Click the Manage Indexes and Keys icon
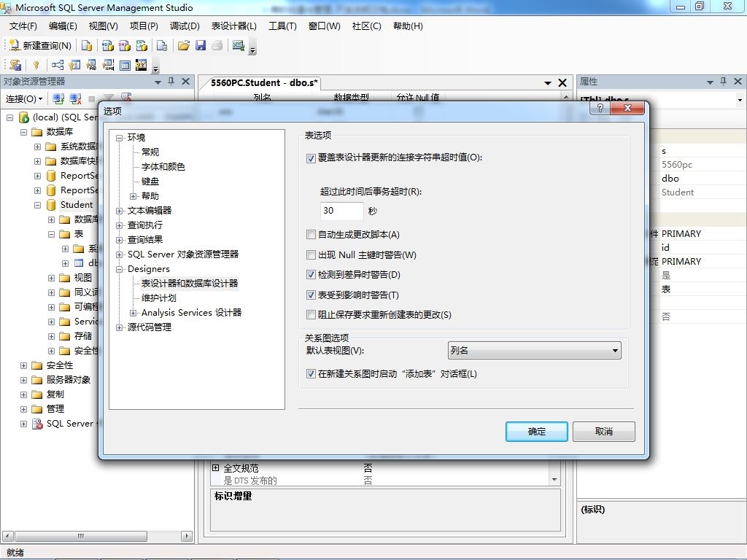The image size is (747, 560). [74, 65]
